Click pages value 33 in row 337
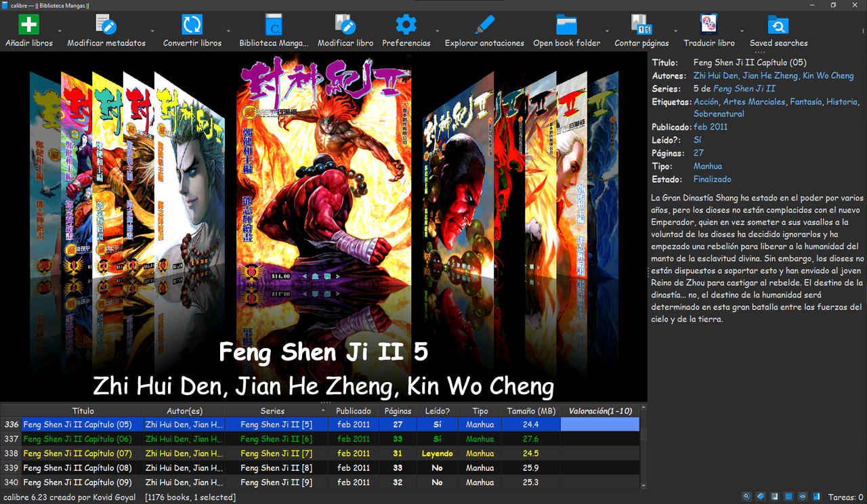 pyautogui.click(x=398, y=439)
